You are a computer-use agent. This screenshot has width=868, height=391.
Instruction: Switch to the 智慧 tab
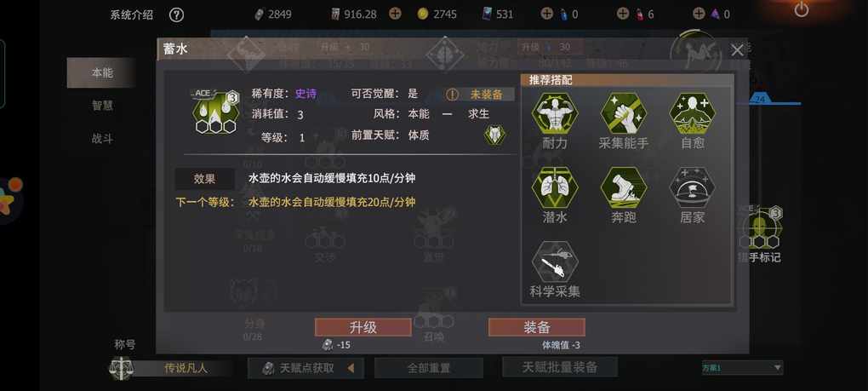tap(102, 106)
